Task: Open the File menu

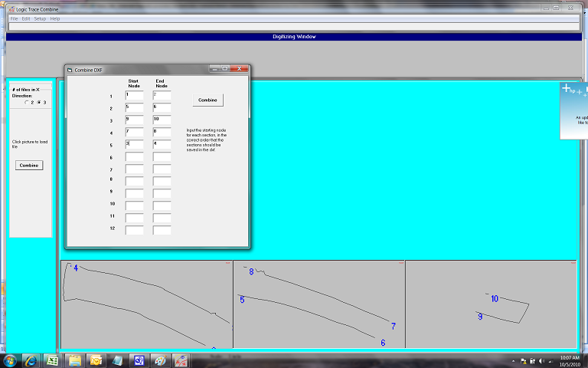Action: click(x=14, y=18)
